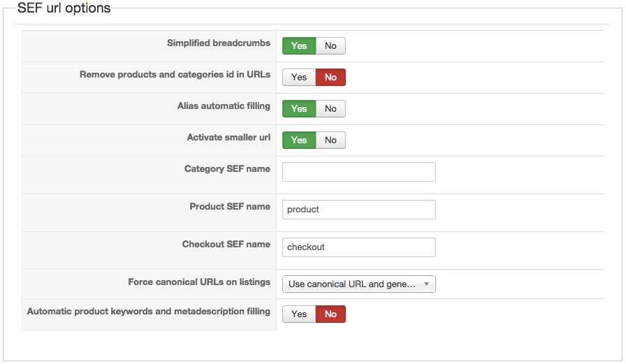The height and width of the screenshot is (364, 626).
Task: Set Simplified breadcrumbs to No
Action: click(x=330, y=46)
